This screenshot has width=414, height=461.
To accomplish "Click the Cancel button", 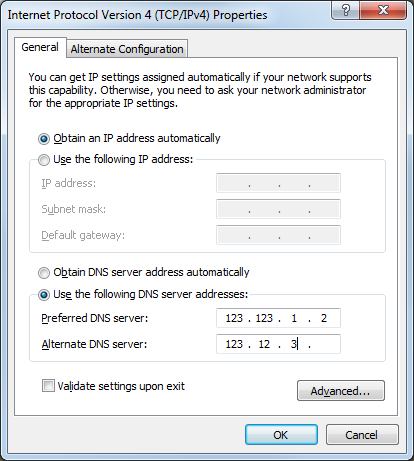I will point(362,435).
